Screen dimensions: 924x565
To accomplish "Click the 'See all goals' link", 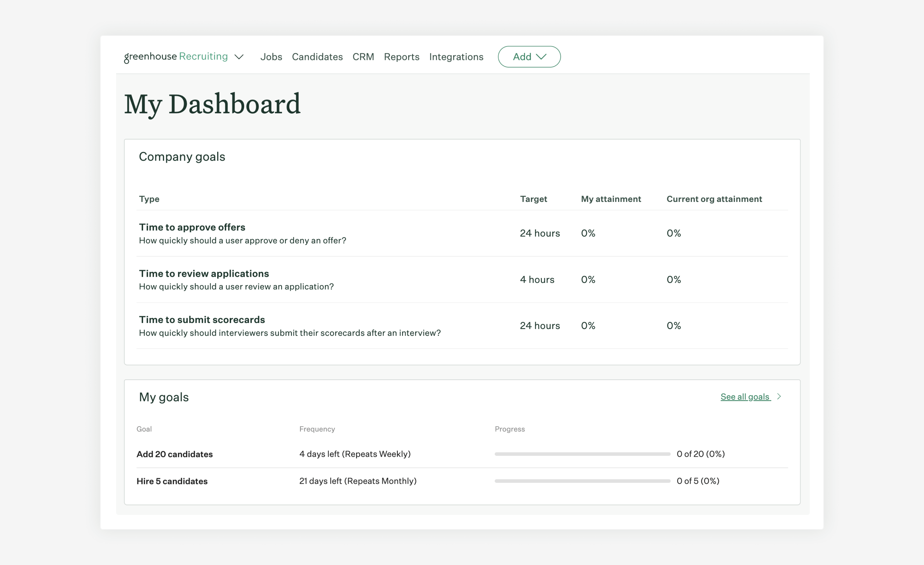I will click(x=744, y=396).
